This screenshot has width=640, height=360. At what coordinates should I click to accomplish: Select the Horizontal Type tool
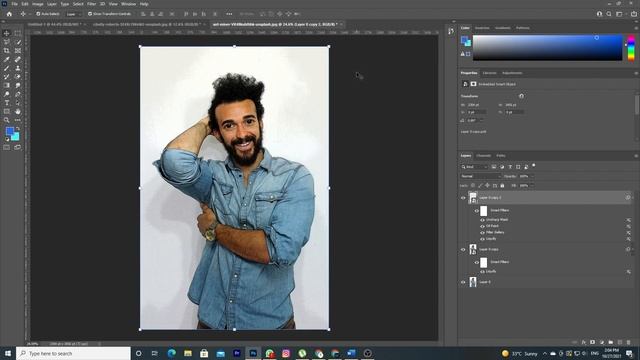click(x=7, y=103)
